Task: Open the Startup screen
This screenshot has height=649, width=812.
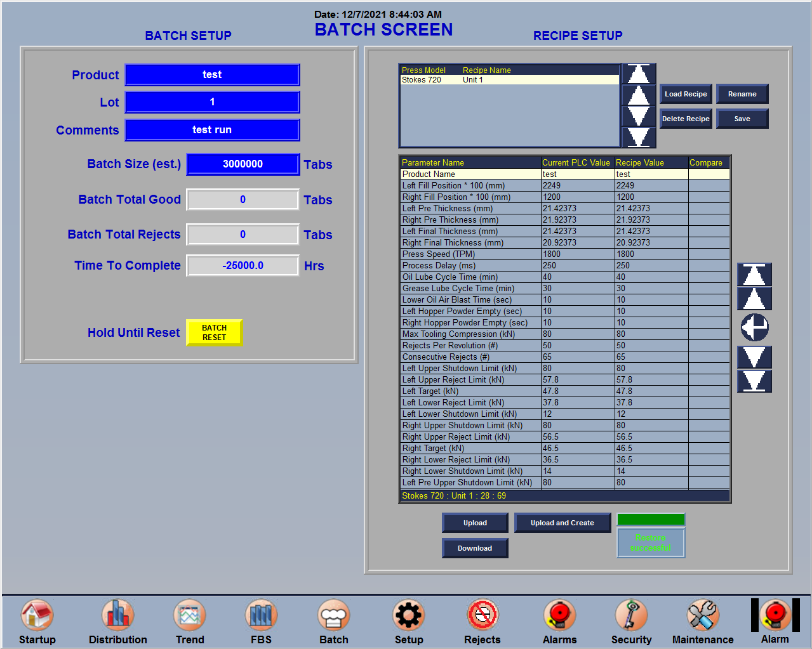Action: tap(36, 621)
